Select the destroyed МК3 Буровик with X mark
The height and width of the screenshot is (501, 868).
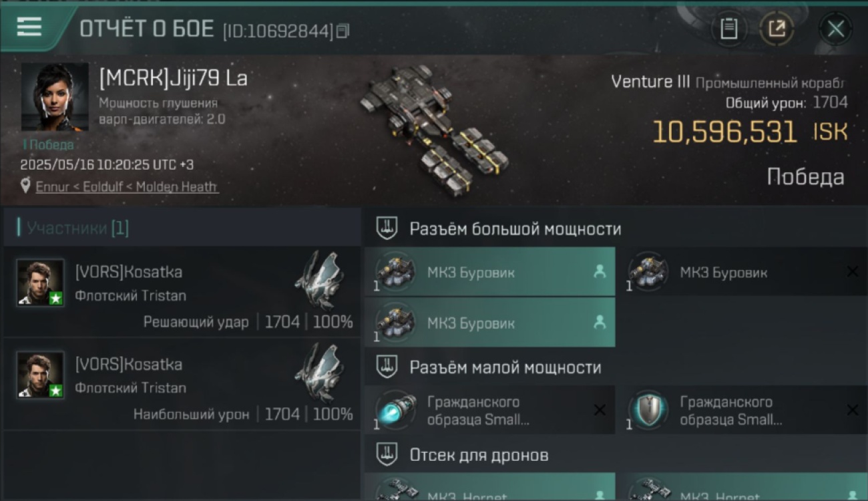click(x=742, y=272)
